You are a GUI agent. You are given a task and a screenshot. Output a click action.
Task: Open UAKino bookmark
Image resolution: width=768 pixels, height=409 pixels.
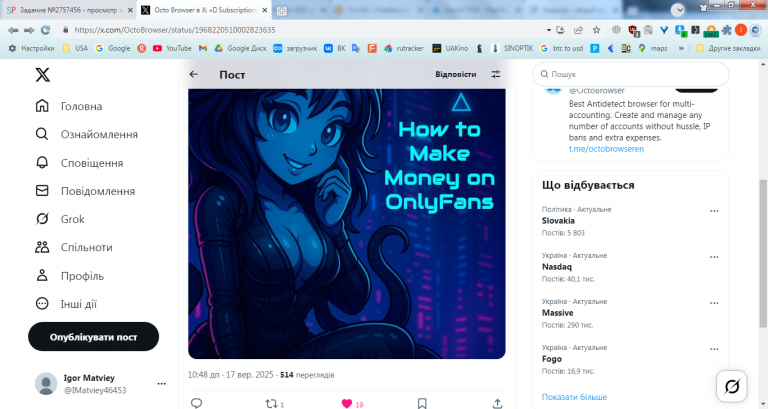[x=450, y=48]
